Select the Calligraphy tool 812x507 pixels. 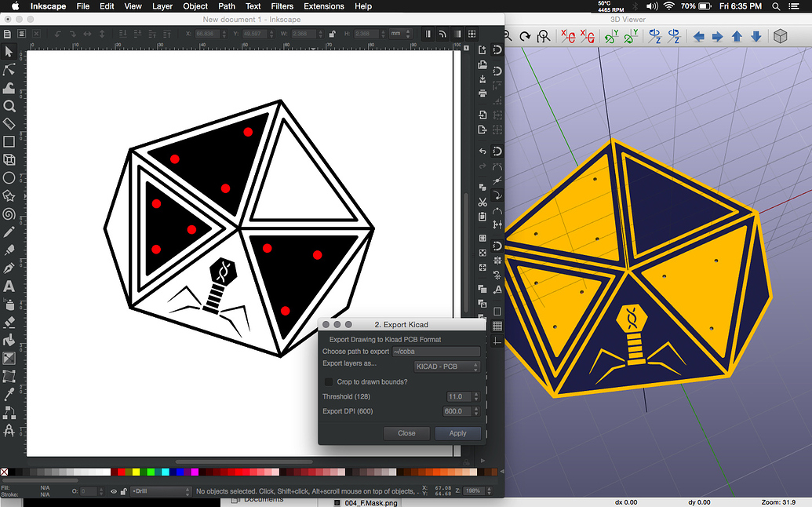point(9,268)
